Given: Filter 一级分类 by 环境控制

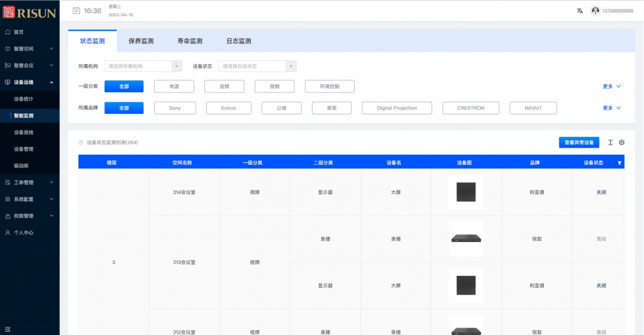Looking at the screenshot, I should coord(330,87).
